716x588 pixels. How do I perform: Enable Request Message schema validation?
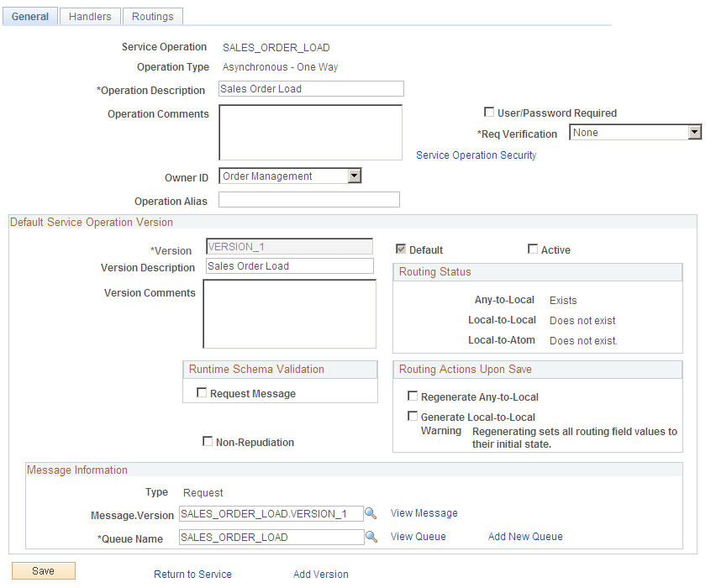point(200,392)
